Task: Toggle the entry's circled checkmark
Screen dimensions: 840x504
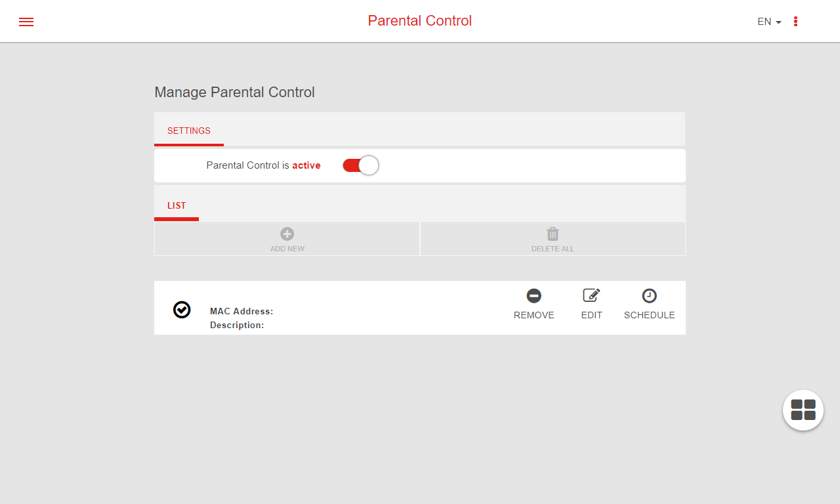Action: [x=182, y=310]
